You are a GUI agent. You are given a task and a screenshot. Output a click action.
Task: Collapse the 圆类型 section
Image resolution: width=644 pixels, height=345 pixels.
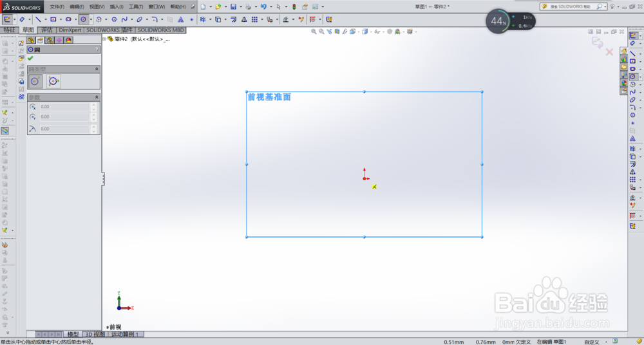click(97, 69)
